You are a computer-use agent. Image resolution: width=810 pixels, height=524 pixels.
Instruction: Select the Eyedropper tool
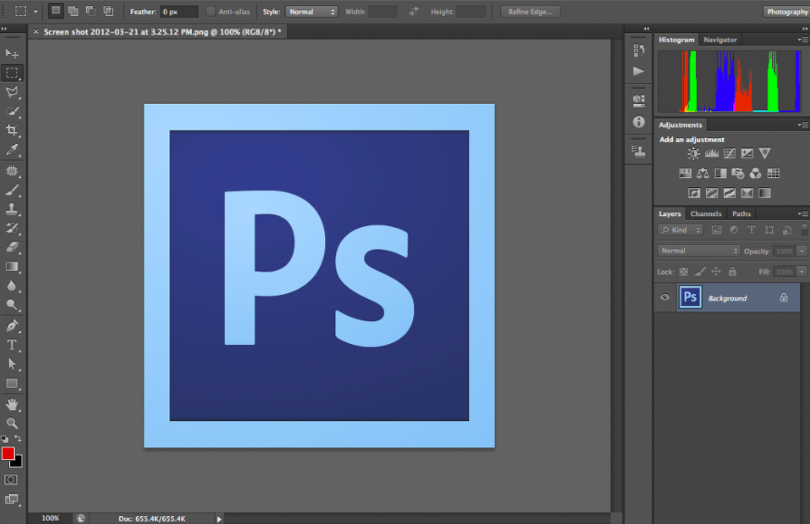[x=11, y=150]
